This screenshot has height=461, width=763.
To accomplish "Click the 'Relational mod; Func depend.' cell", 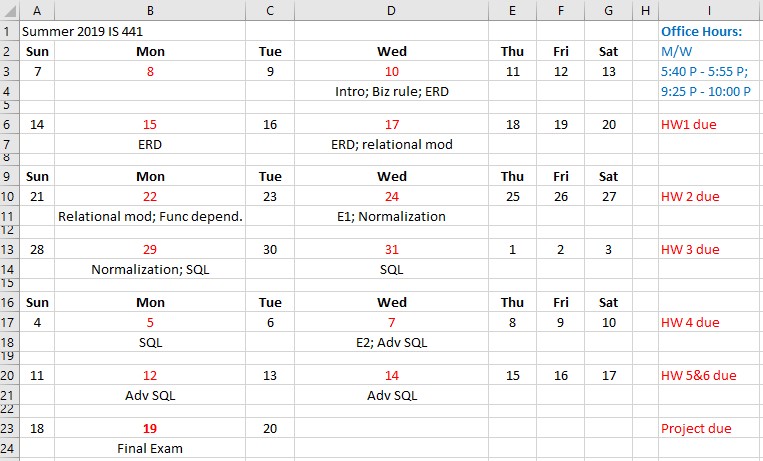I will click(x=150, y=216).
